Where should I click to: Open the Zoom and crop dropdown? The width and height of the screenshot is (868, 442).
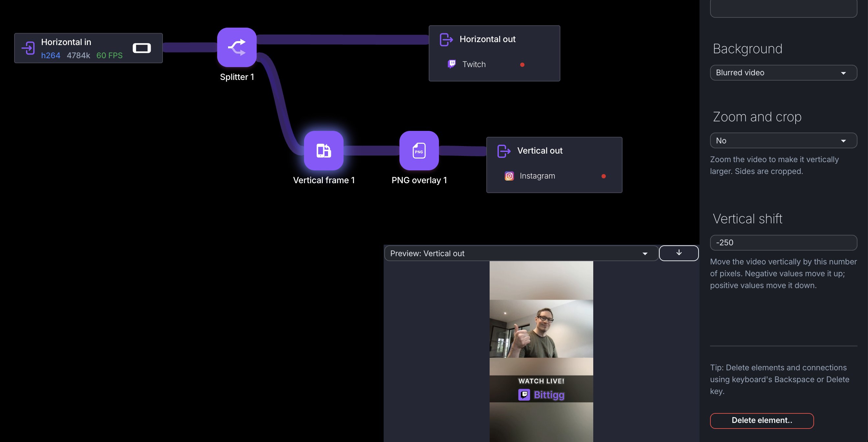click(783, 140)
